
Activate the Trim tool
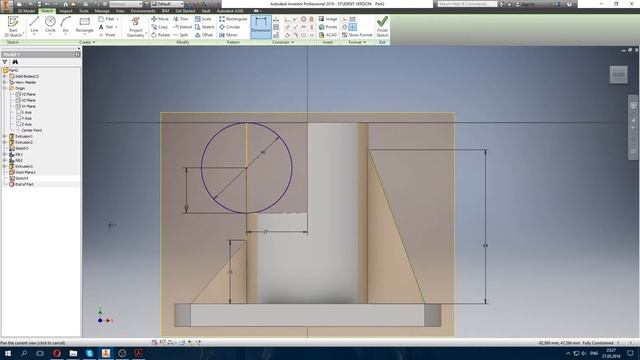point(180,19)
